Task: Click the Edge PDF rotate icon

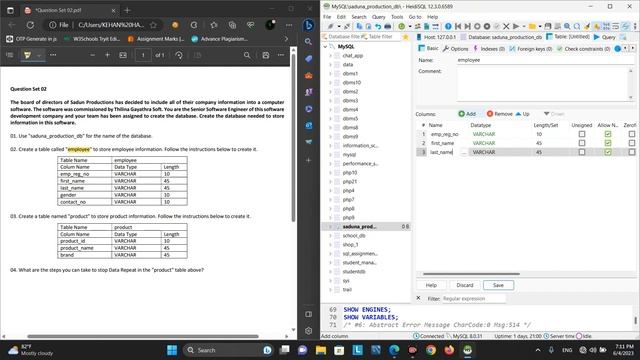Action: 179,55
